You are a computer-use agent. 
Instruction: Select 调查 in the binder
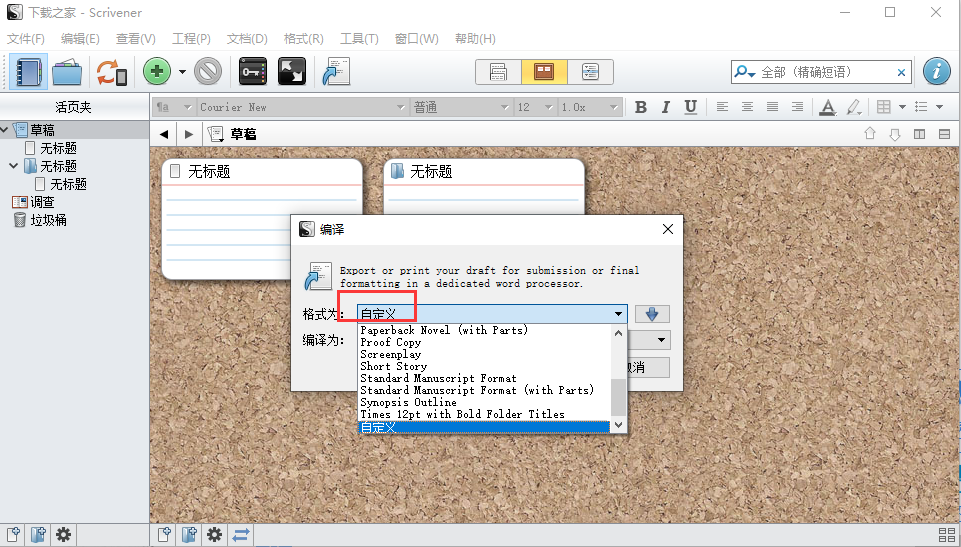[x=42, y=202]
